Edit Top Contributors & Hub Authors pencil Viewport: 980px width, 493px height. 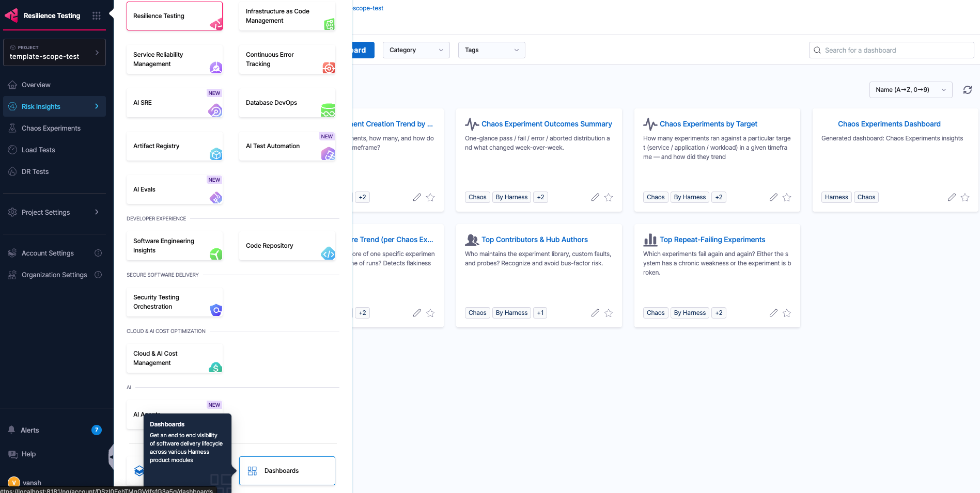595,313
